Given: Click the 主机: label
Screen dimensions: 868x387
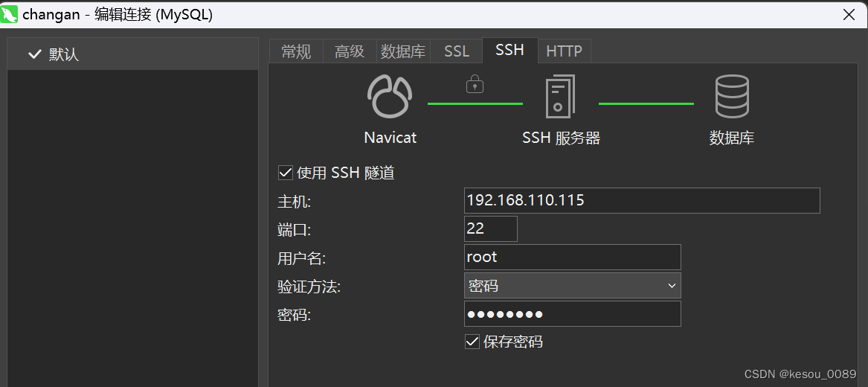Looking at the screenshot, I should pyautogui.click(x=294, y=202).
